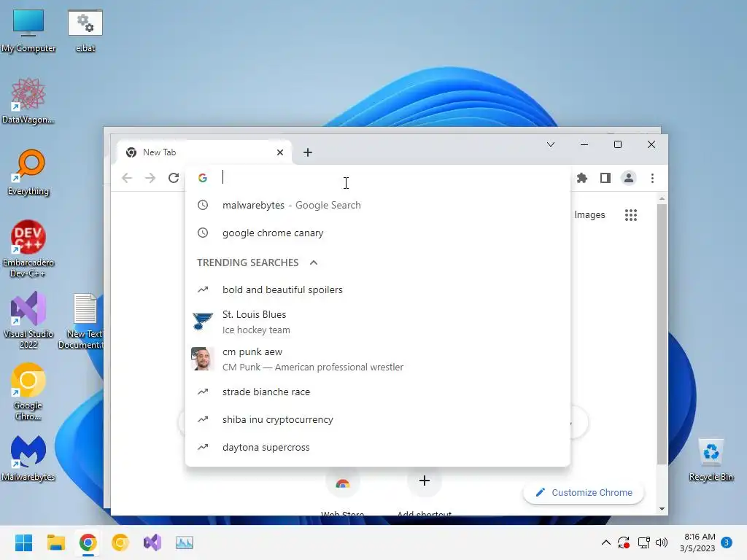Open the notification center badge

click(x=727, y=542)
